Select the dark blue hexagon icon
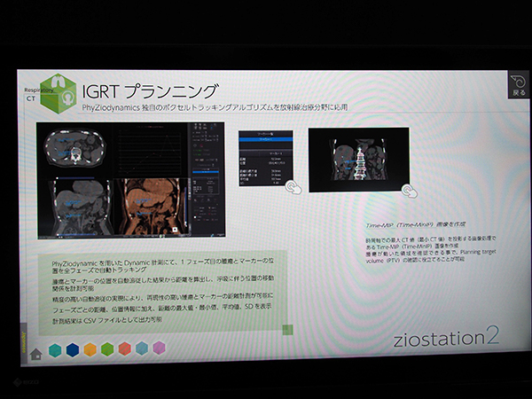The image size is (532, 399). click(73, 348)
